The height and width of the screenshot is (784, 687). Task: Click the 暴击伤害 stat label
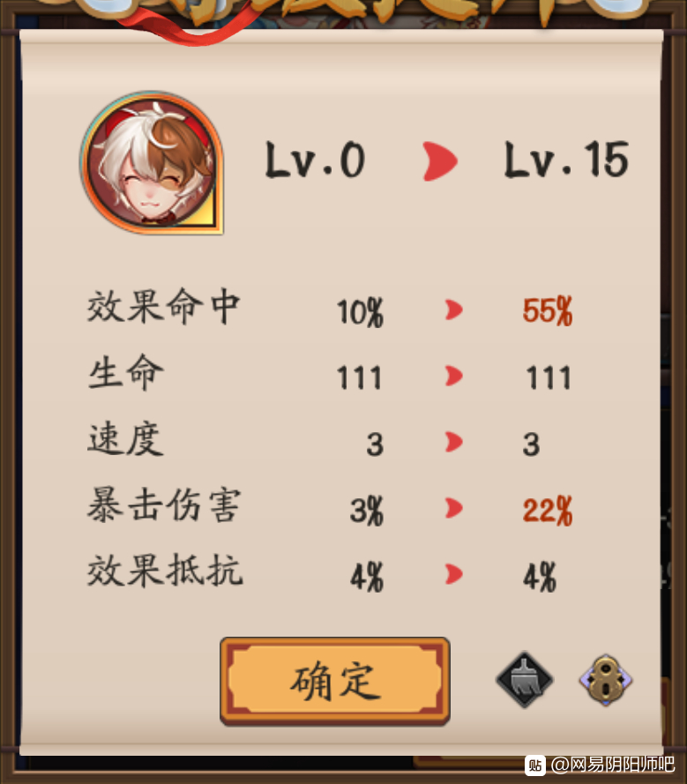[x=164, y=505]
